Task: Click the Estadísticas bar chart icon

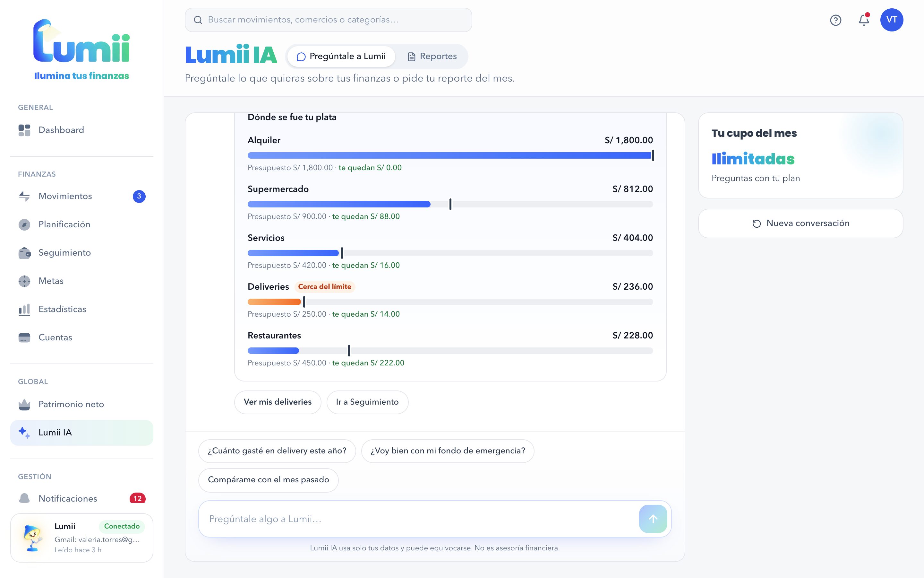Action: coord(24,309)
